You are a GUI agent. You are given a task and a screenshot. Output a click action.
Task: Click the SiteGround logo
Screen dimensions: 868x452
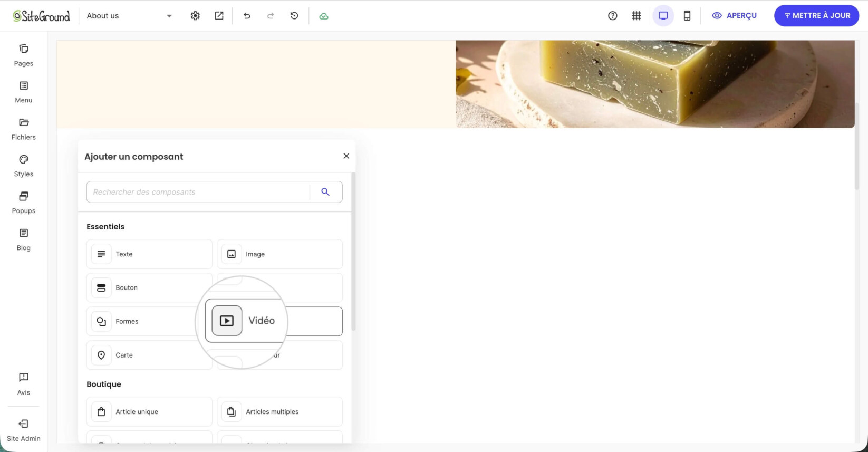(42, 16)
